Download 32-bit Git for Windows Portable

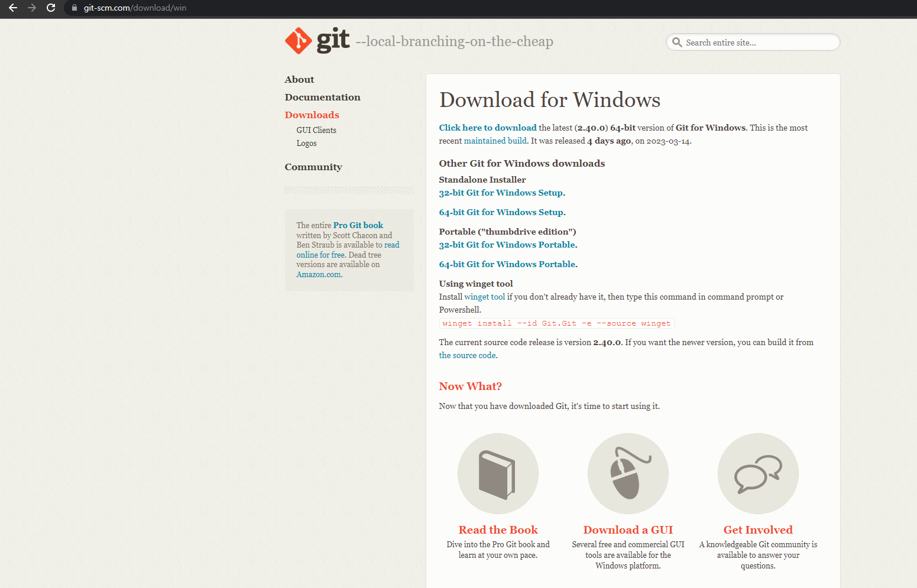[507, 245]
